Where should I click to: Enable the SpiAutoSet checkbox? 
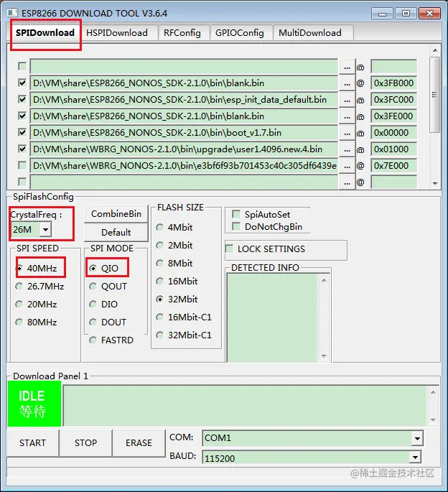pyautogui.click(x=236, y=214)
